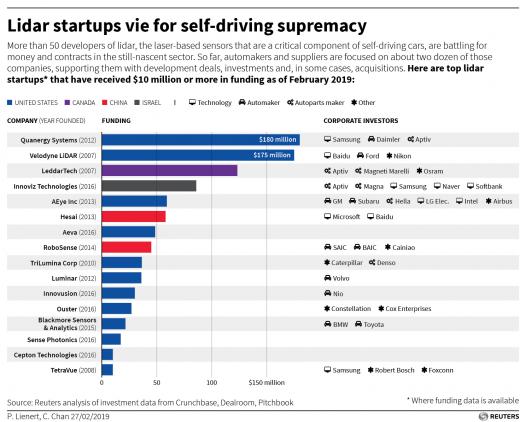Click the Technology monitor icon in legend

click(x=192, y=102)
